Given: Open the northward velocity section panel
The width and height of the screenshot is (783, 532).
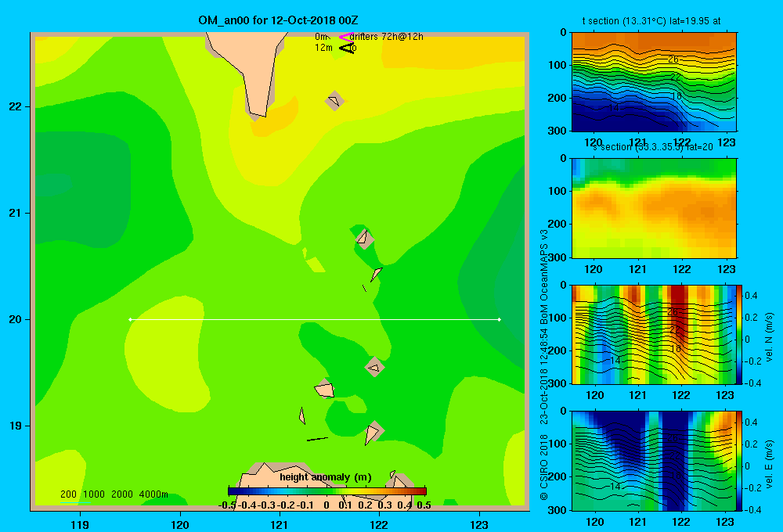Looking at the screenshot, I should tap(654, 334).
